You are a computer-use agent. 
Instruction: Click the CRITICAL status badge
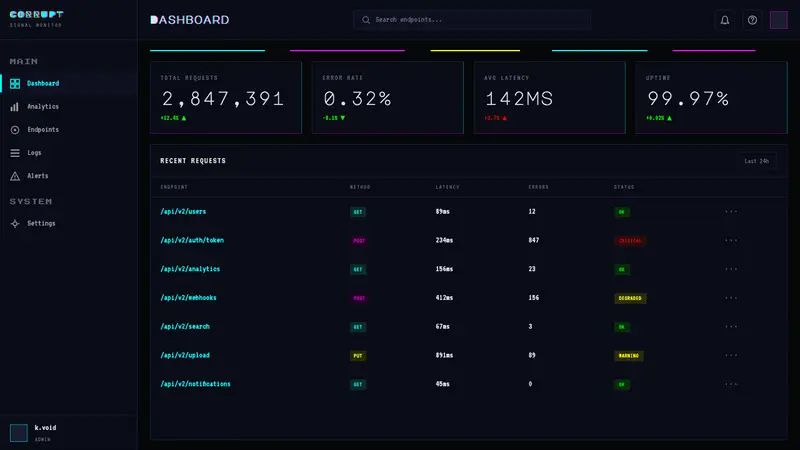click(630, 241)
